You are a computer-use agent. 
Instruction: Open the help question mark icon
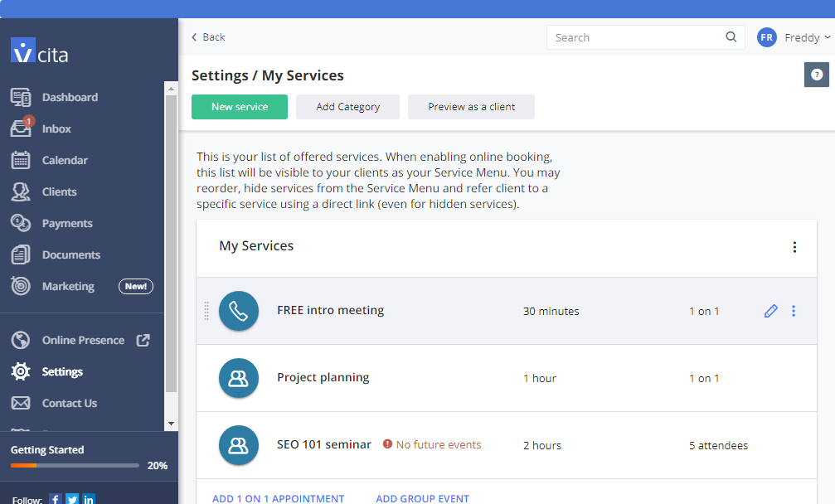click(x=816, y=75)
